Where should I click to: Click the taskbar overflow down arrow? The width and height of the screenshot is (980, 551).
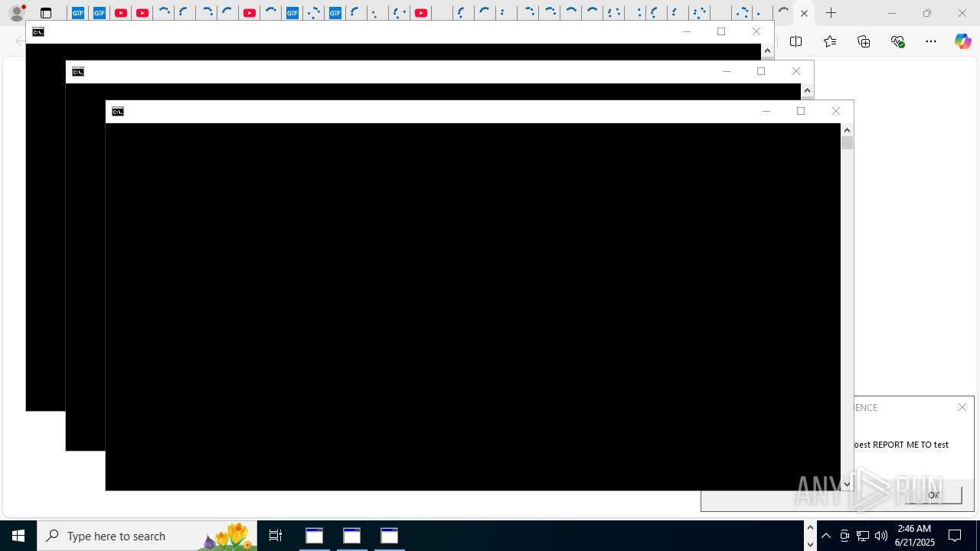click(x=810, y=544)
